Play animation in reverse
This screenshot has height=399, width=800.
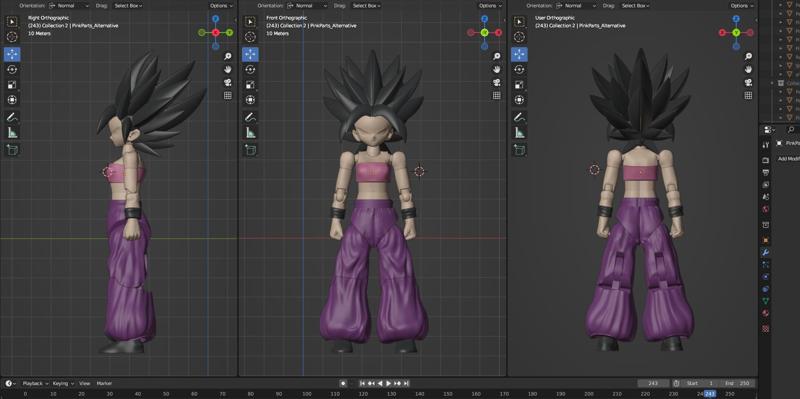pyautogui.click(x=380, y=383)
